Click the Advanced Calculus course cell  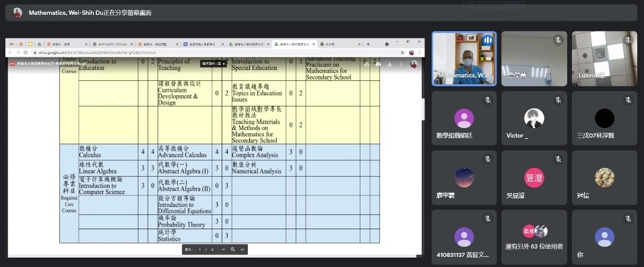click(x=185, y=152)
